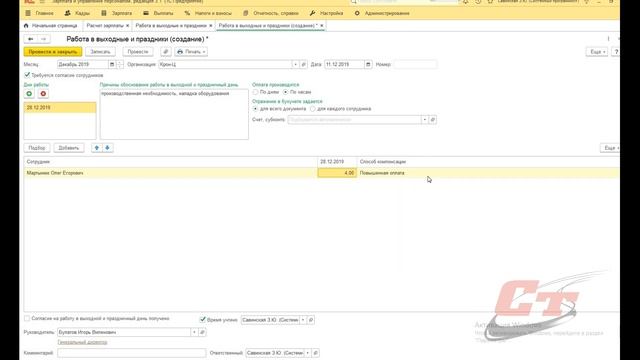This screenshot has height=360, width=640.
Task: Open the Главное menu
Action: 40,13
